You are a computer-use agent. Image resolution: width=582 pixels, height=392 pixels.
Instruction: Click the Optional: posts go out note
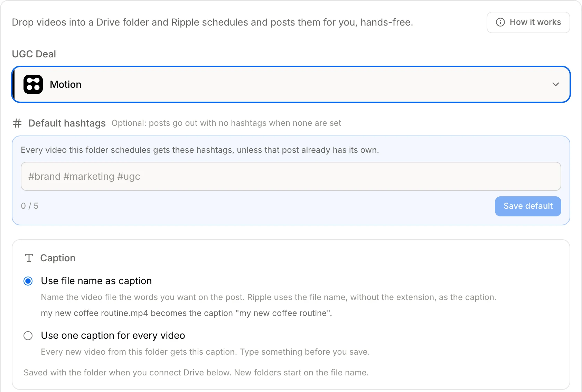(226, 123)
